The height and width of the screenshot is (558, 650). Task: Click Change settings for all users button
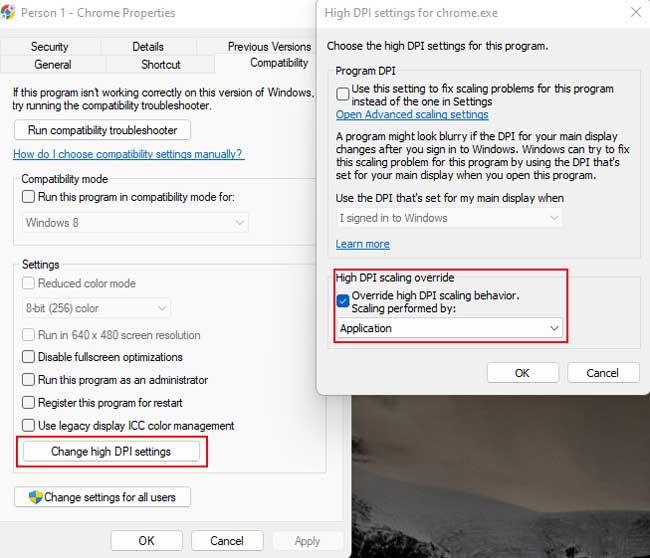click(x=102, y=497)
